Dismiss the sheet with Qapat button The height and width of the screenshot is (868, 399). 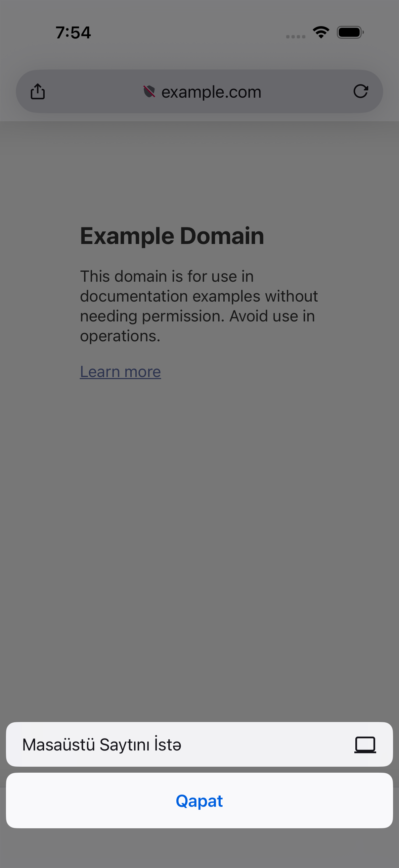(199, 800)
